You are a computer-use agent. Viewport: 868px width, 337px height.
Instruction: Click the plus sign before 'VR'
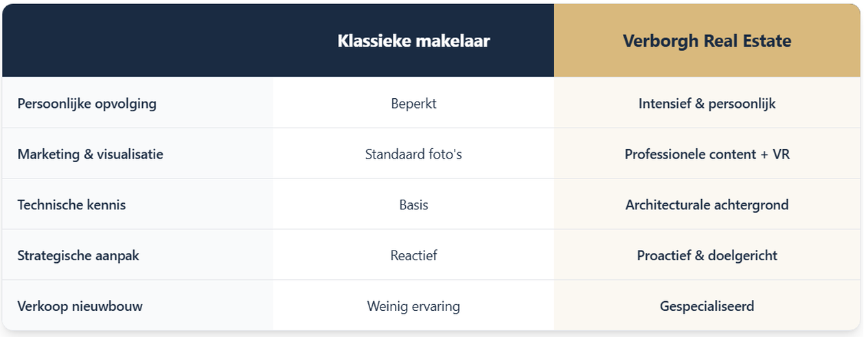(x=764, y=154)
